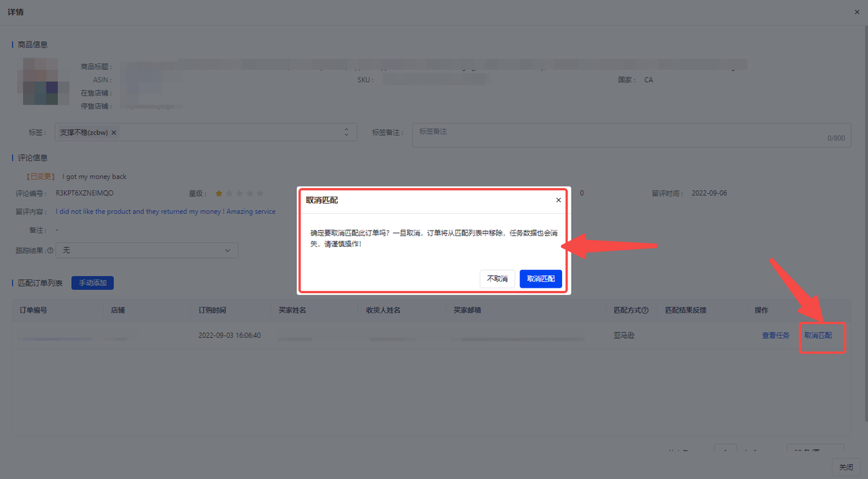Click the 标签备注 input field
The image size is (868, 479).
coord(631,135)
